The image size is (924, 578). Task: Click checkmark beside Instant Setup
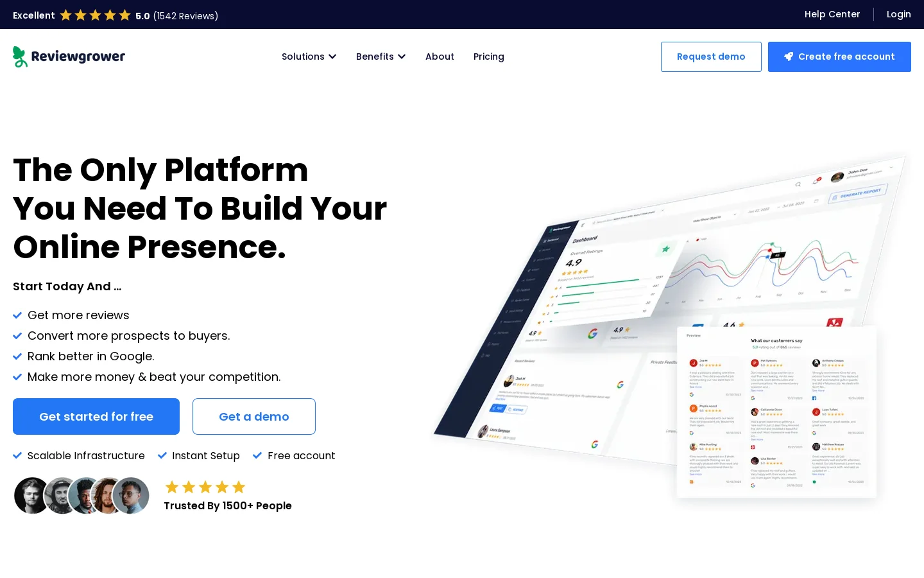(162, 455)
